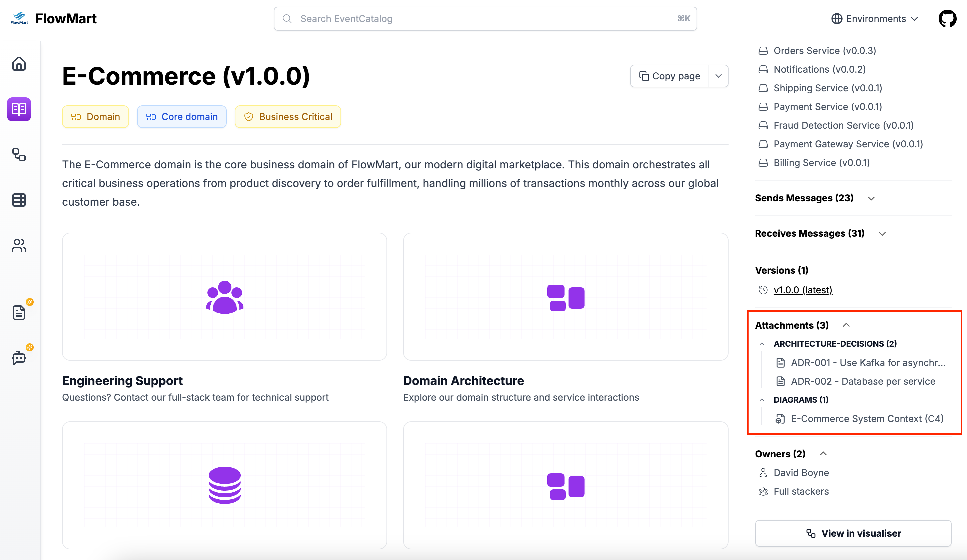This screenshot has height=560, width=967.
Task: Collapse the Attachments section
Action: pos(846,325)
